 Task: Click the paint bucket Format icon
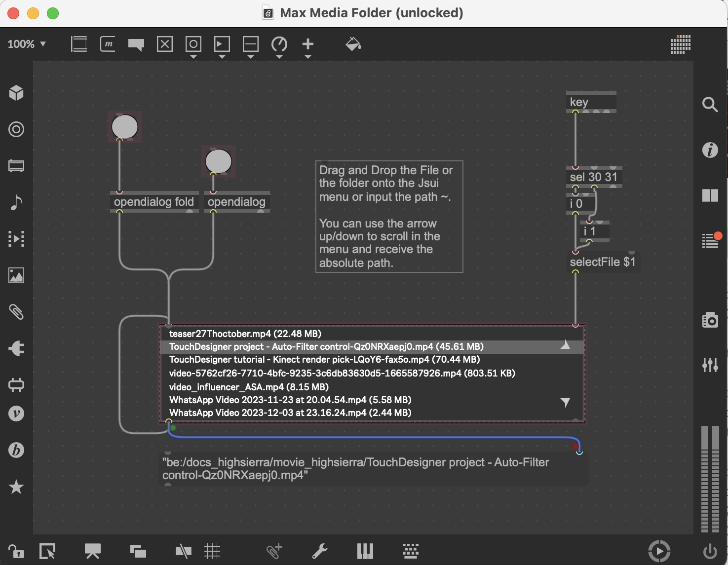[x=353, y=44]
